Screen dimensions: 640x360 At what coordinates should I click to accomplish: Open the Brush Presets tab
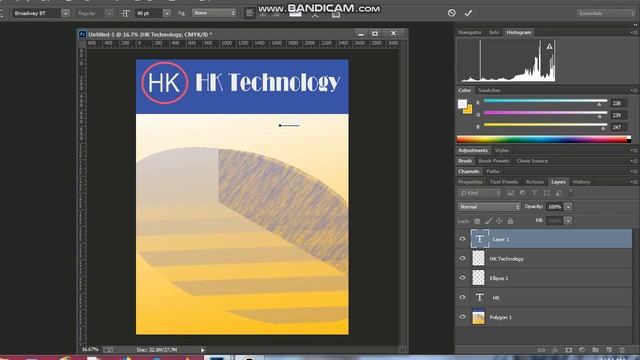click(x=494, y=161)
